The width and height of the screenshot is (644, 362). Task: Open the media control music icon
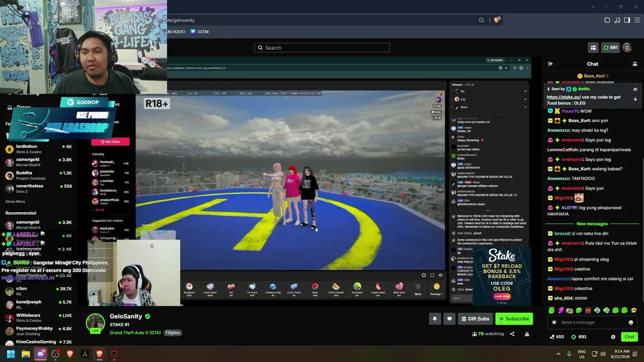[x=617, y=20]
